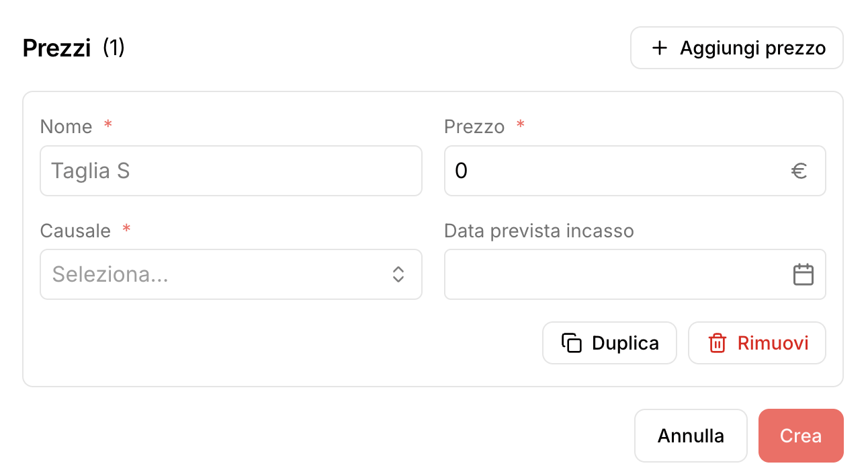Remove this price with Rimuovi
The height and width of the screenshot is (476, 868).
coord(756,343)
